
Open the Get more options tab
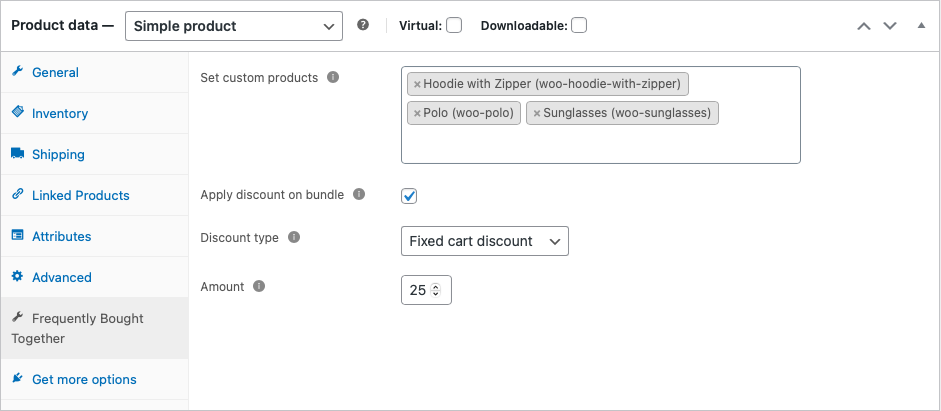click(95, 379)
